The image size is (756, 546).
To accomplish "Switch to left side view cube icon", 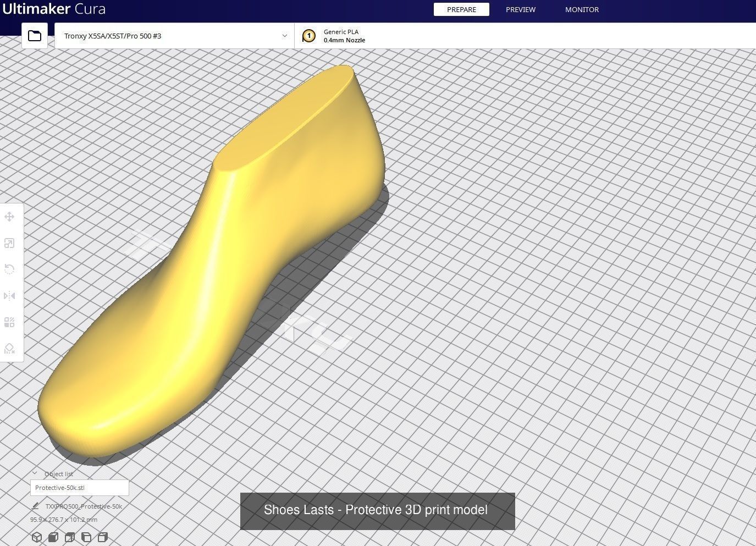I will 86,537.
